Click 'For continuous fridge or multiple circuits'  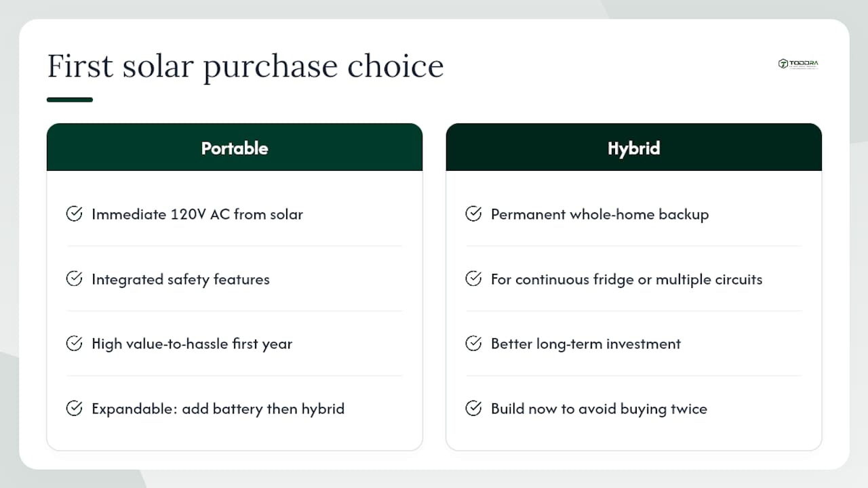627,279
